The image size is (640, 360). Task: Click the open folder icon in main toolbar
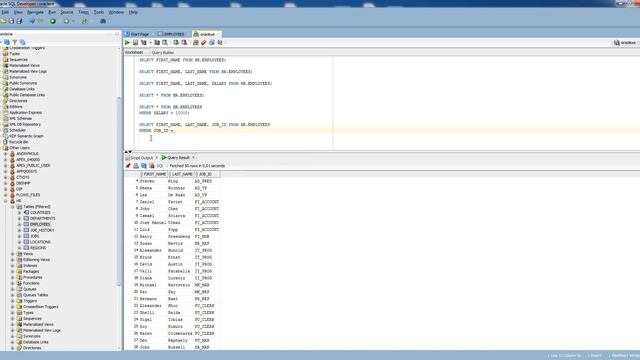[x=3, y=21]
